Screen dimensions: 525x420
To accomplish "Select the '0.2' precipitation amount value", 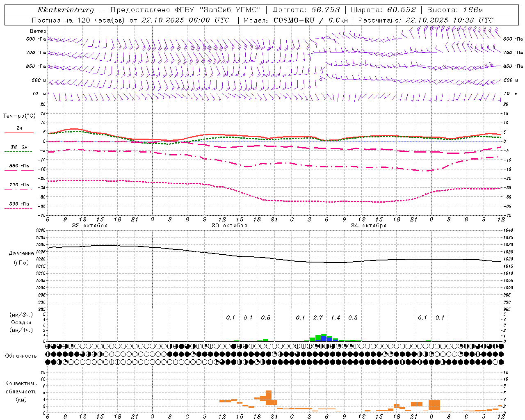I will click(x=353, y=318).
